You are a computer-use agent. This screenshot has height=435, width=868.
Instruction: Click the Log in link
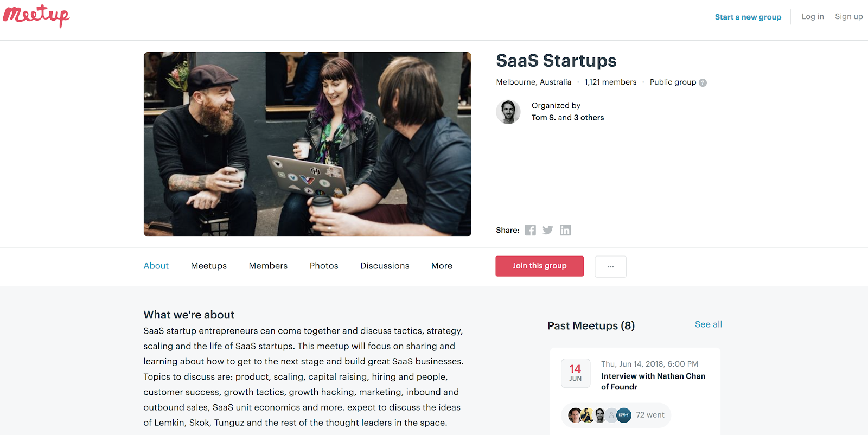point(813,16)
